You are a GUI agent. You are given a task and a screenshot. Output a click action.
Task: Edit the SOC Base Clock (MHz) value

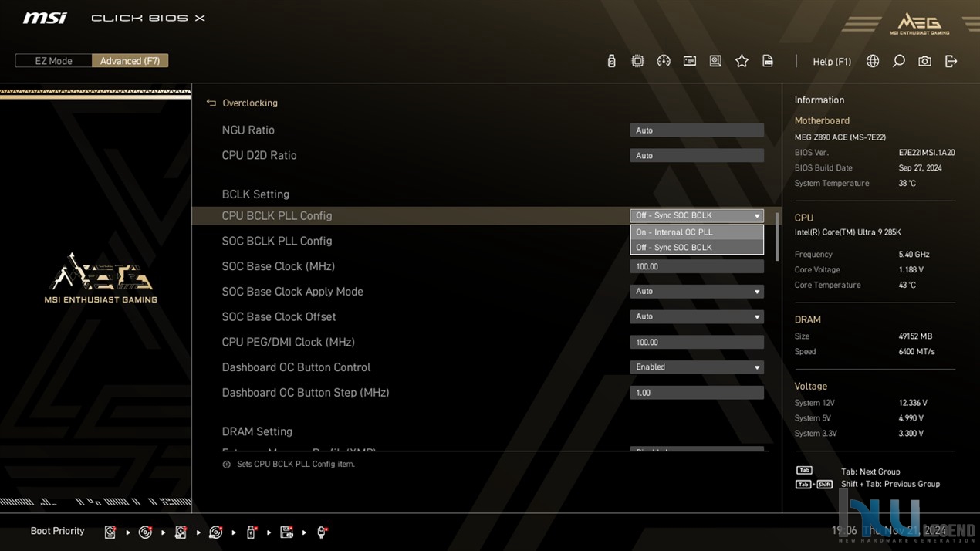coord(697,266)
